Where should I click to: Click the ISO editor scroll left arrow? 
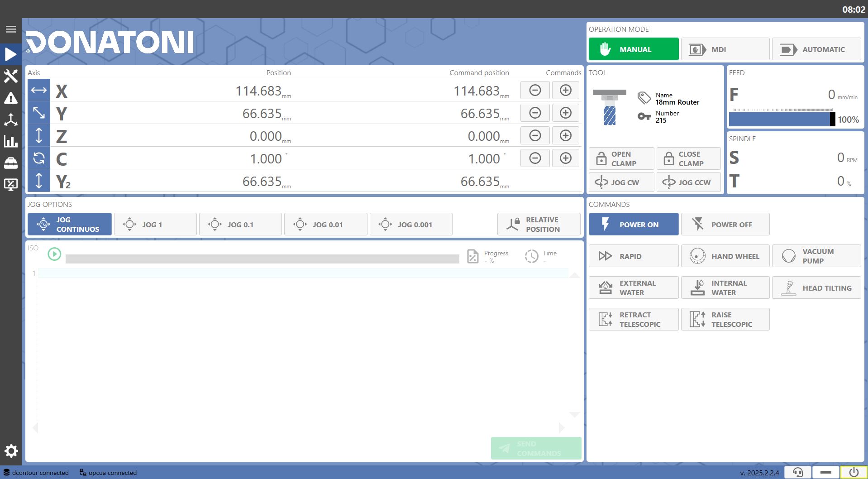tap(35, 428)
